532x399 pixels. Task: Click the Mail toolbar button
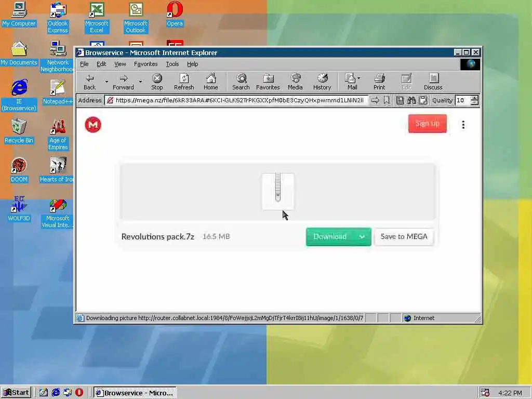click(x=351, y=82)
